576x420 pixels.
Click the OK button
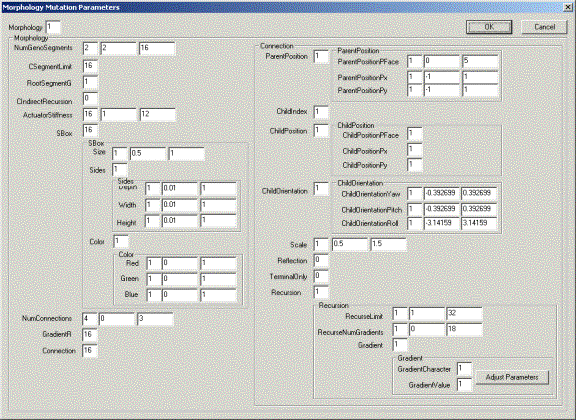click(489, 27)
